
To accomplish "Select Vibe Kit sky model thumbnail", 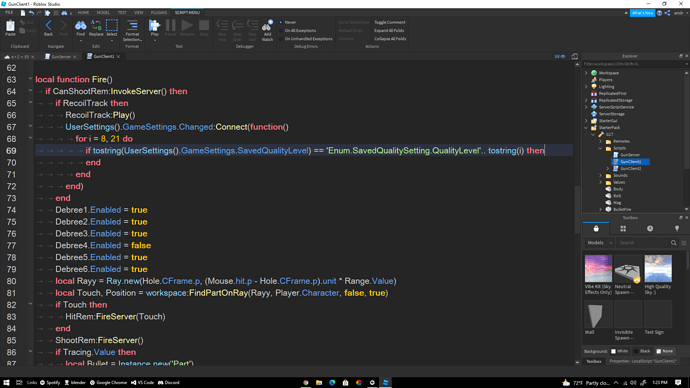I will click(598, 268).
